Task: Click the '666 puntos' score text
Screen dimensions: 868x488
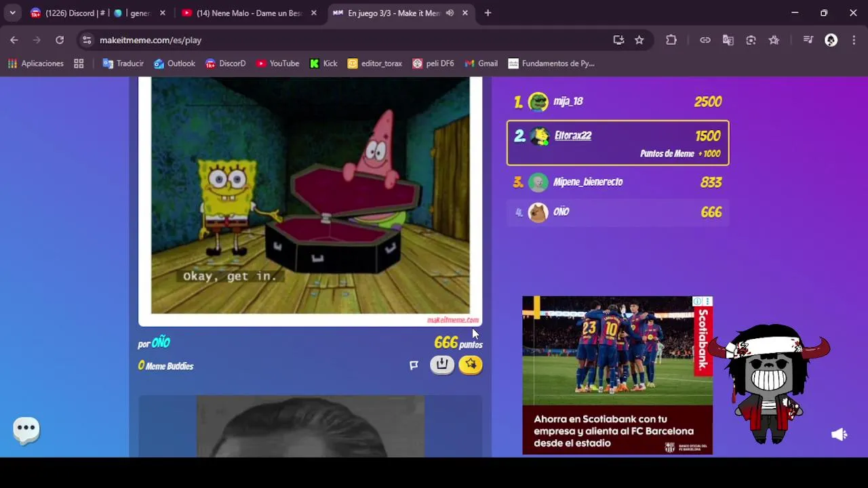Action: point(458,343)
